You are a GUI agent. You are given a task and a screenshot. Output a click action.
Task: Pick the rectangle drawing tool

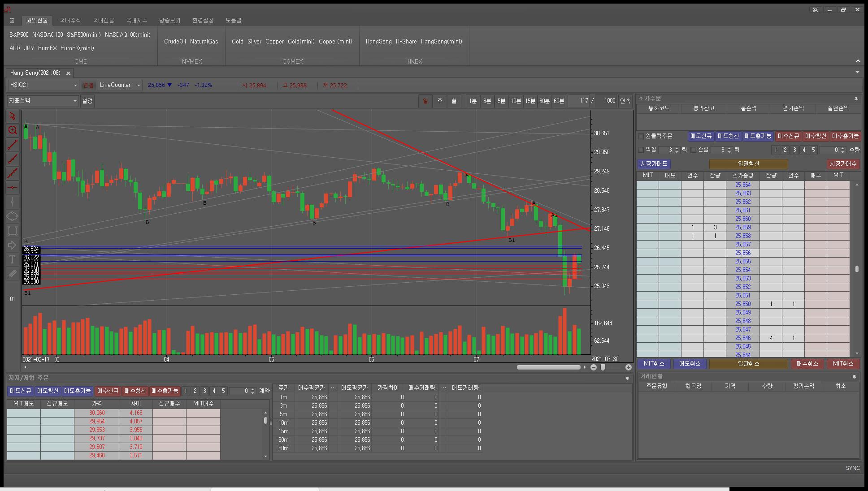click(x=12, y=231)
